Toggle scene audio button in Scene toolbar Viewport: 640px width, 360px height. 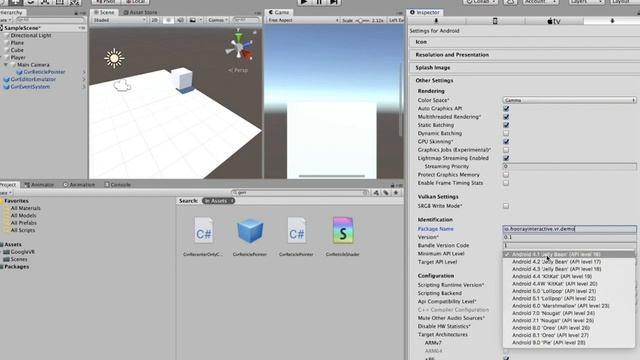click(x=180, y=20)
